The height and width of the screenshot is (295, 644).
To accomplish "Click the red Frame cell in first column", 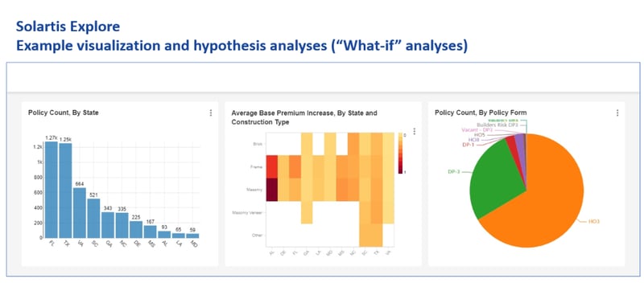I will pos(272,166).
